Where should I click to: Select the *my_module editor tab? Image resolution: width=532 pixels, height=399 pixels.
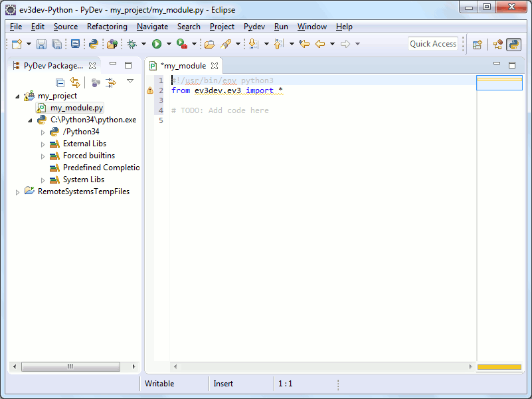[183, 66]
